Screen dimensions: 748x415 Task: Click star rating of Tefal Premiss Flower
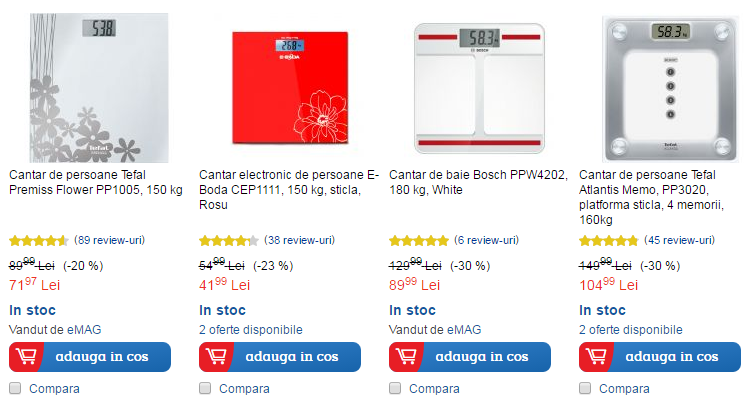click(x=39, y=241)
